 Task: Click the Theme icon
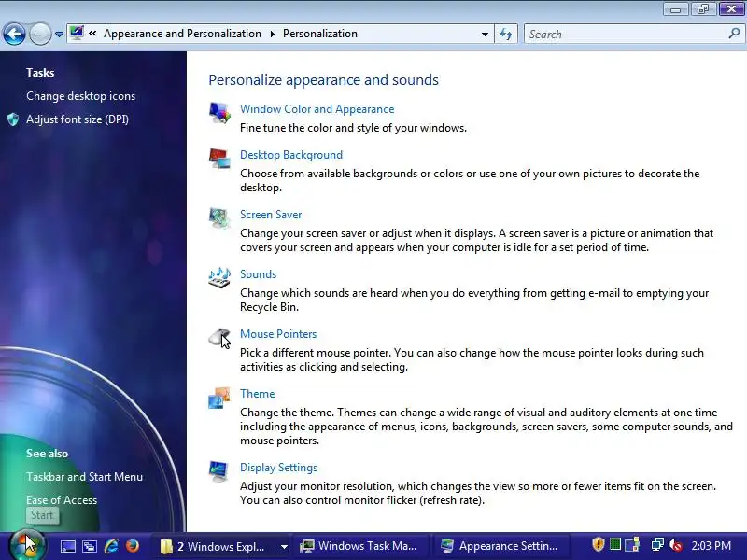(x=219, y=399)
